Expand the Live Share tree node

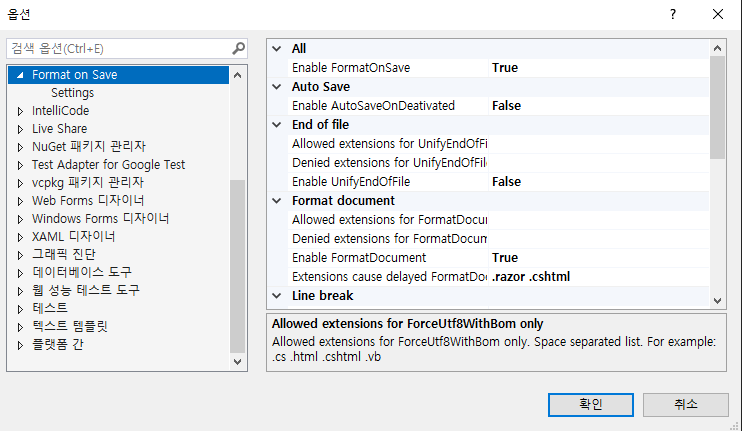(19, 129)
